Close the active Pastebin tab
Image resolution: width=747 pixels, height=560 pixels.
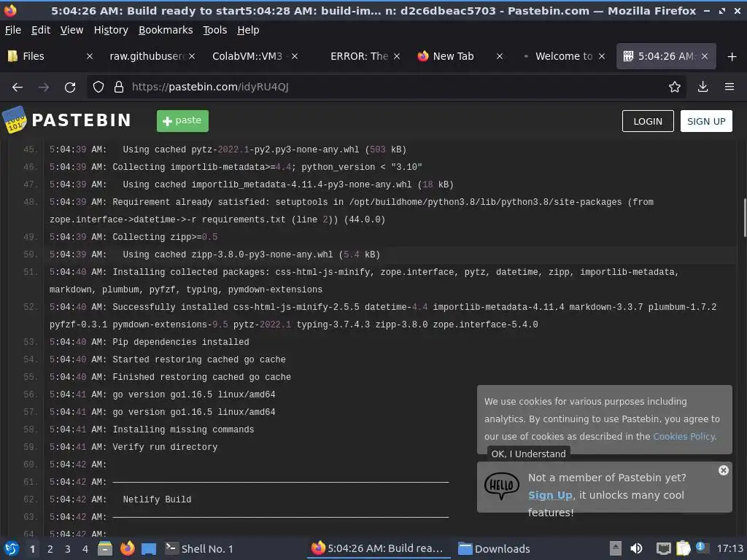click(705, 56)
